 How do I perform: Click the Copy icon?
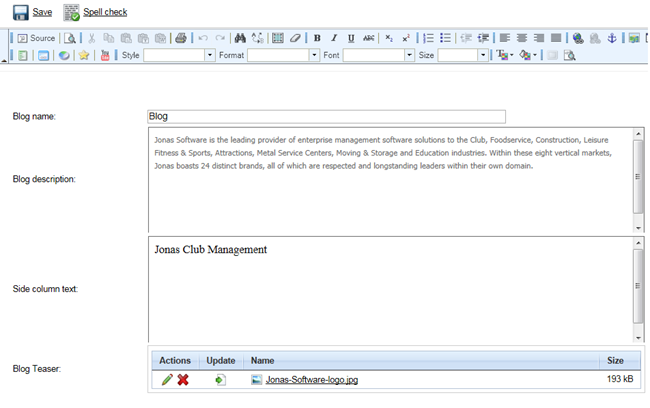[109, 38]
